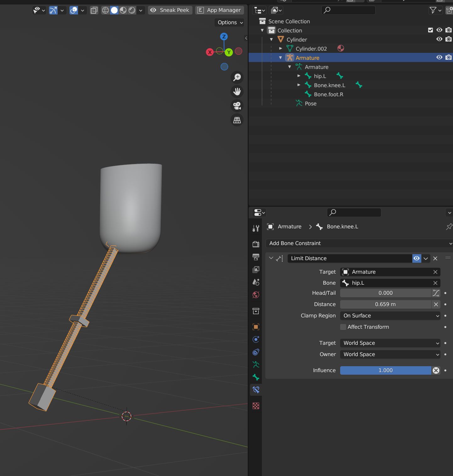
Task: Collapse the Limit Distance constraint panel
Action: [x=271, y=258]
